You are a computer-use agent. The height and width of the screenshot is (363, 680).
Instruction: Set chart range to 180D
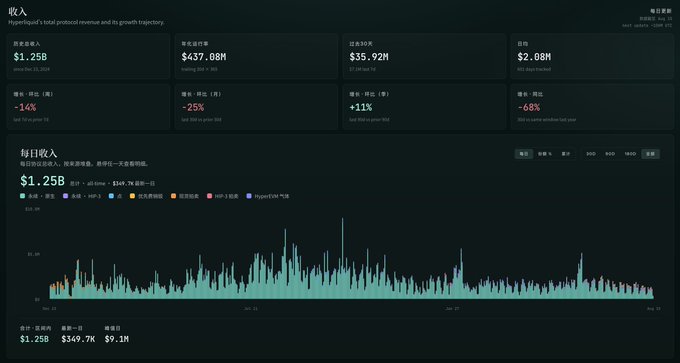(x=630, y=154)
